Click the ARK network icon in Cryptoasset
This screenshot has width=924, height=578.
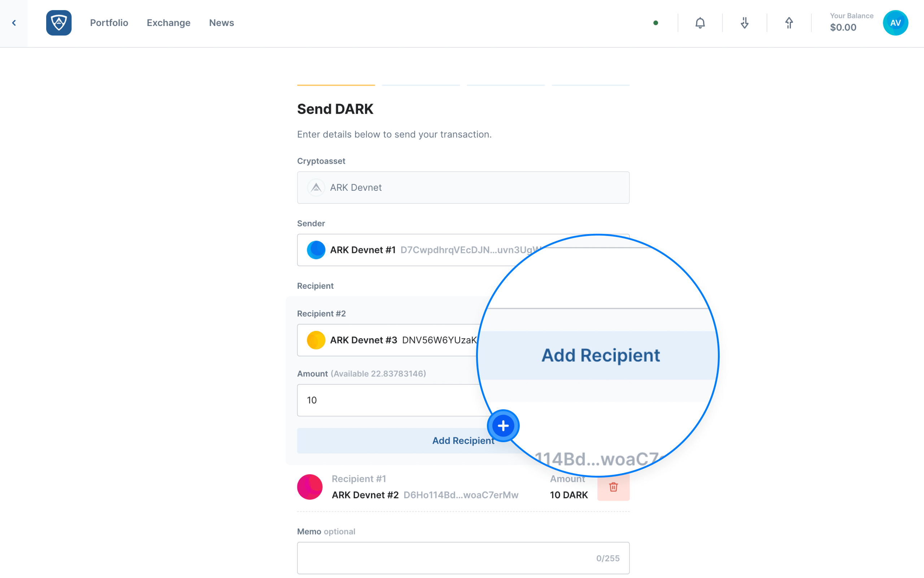tap(316, 187)
